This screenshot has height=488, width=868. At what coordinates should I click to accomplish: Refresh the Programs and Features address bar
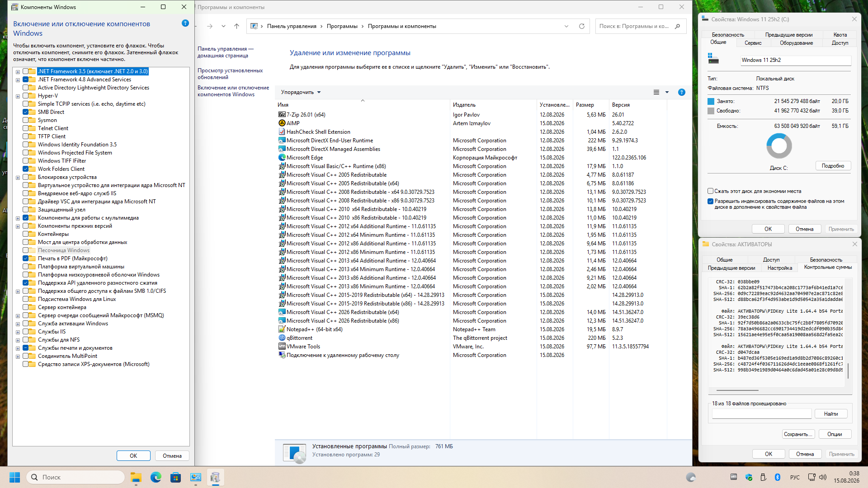(582, 26)
